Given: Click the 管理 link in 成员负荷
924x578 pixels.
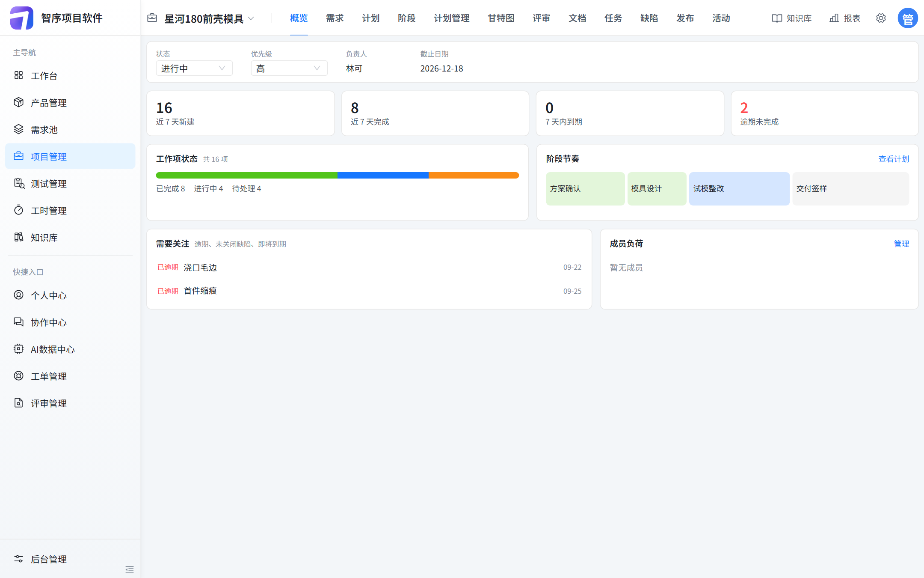Looking at the screenshot, I should click(901, 244).
